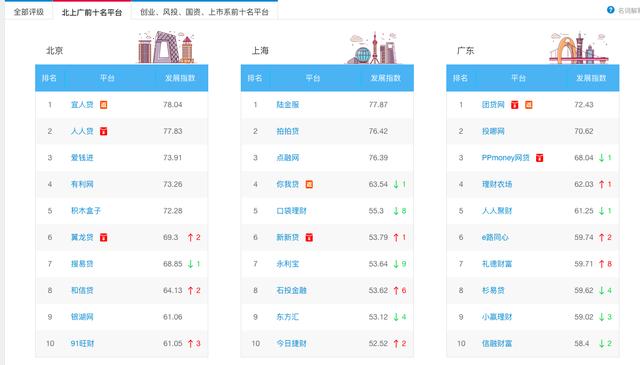
Task: Click the green down arrow in 杉易贷 row
Action: (x=602, y=290)
